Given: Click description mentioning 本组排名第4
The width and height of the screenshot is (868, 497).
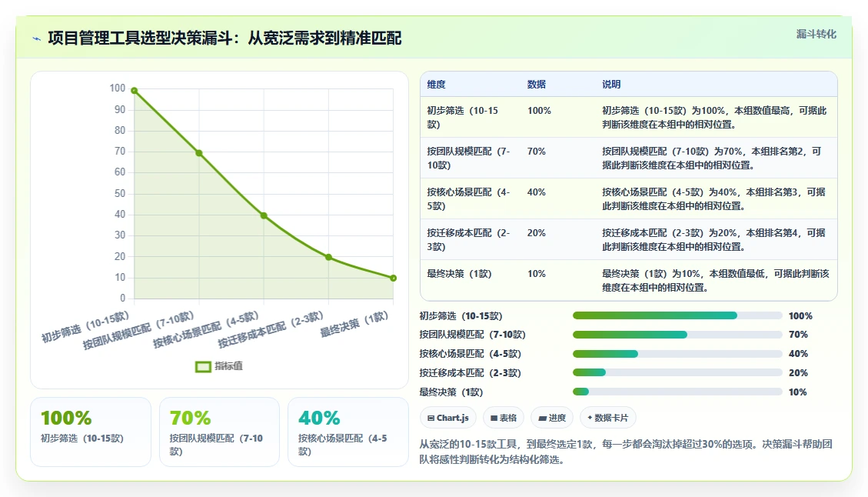Looking at the screenshot, I should (714, 239).
